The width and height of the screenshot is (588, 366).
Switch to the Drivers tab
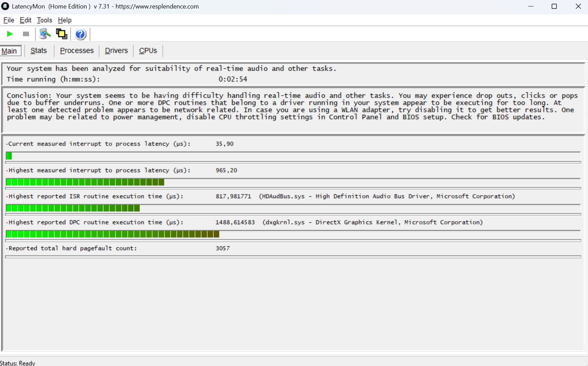(x=116, y=51)
